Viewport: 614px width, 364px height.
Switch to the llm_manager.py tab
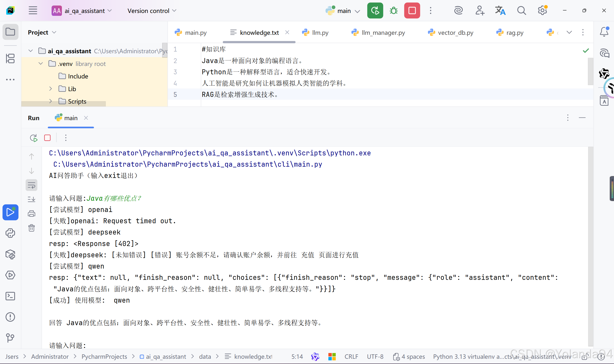(383, 33)
